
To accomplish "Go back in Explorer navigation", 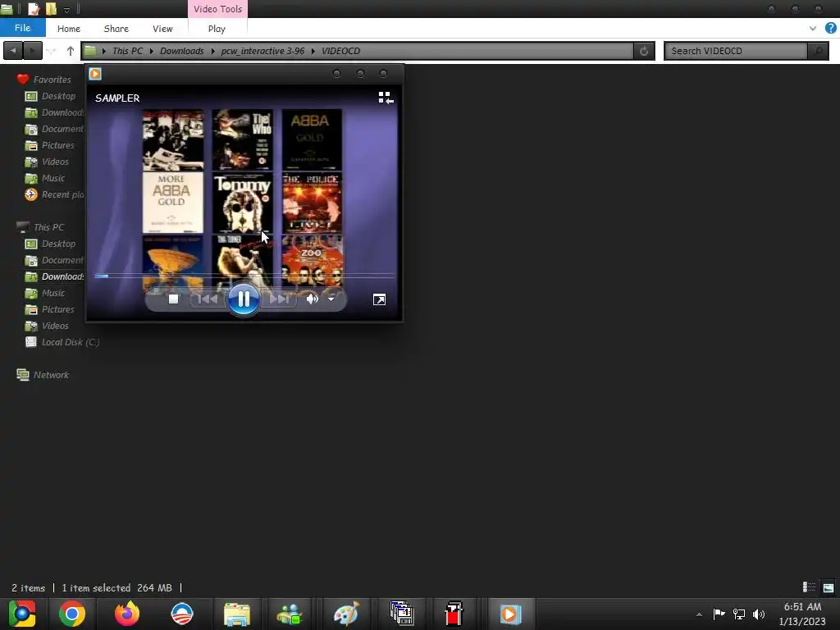I will coord(13,51).
